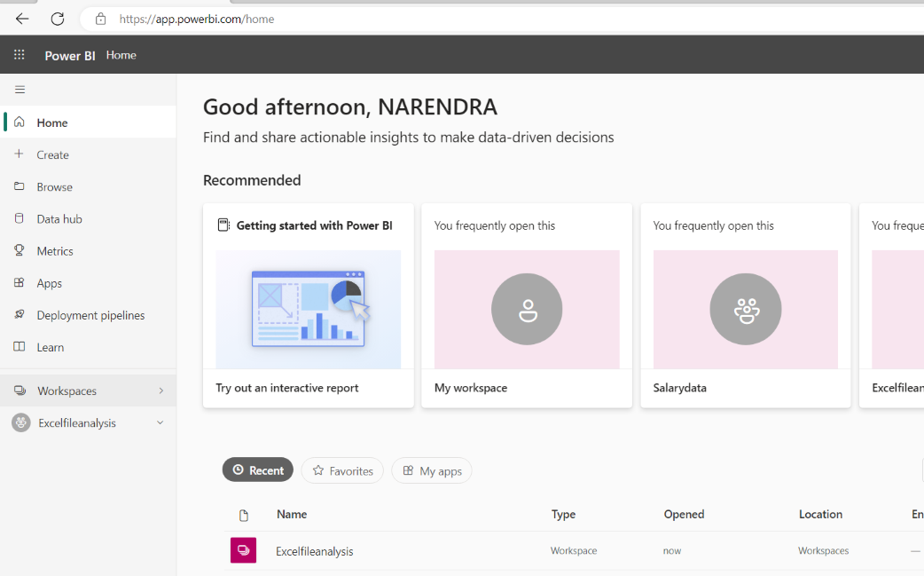
Task: Click the Metrics trophy icon
Action: tap(20, 250)
